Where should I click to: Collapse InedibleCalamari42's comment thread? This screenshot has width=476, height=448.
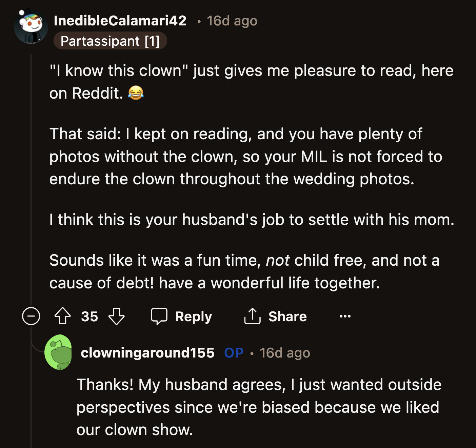coord(31,317)
